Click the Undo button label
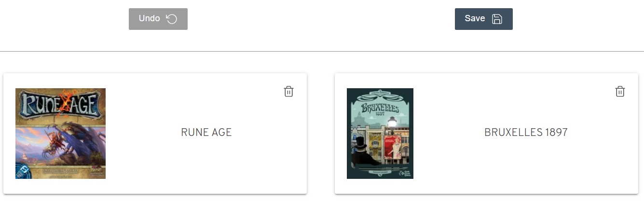644x202 pixels. (x=149, y=18)
